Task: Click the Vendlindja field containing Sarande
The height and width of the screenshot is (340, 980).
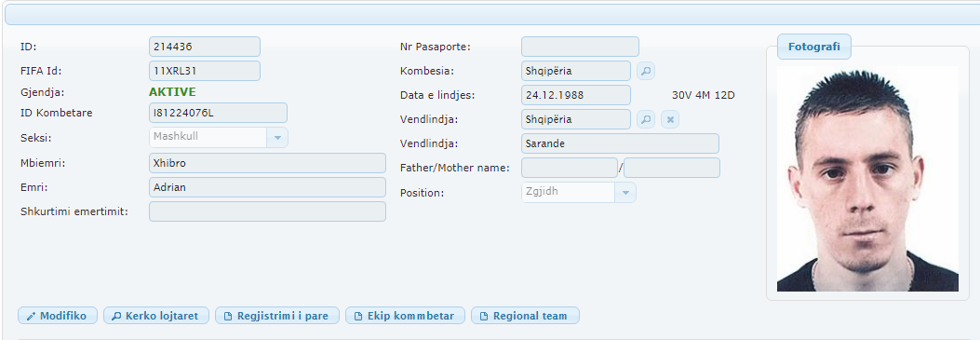Action: pyautogui.click(x=620, y=143)
